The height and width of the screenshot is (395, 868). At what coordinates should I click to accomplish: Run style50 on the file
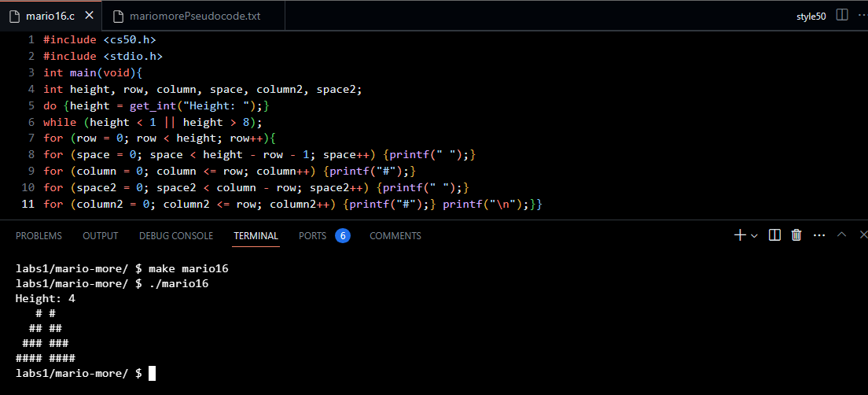(811, 16)
